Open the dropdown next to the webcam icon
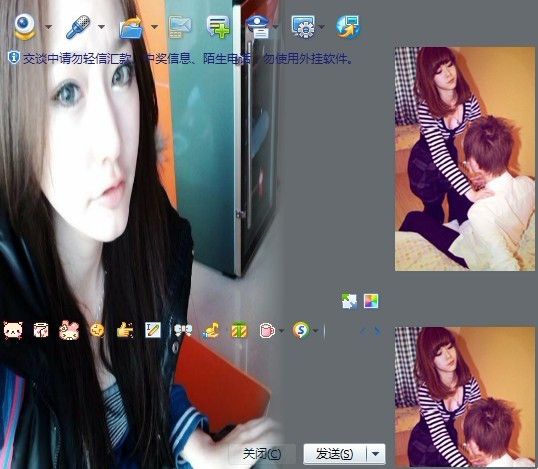The height and width of the screenshot is (469, 538). (x=48, y=26)
